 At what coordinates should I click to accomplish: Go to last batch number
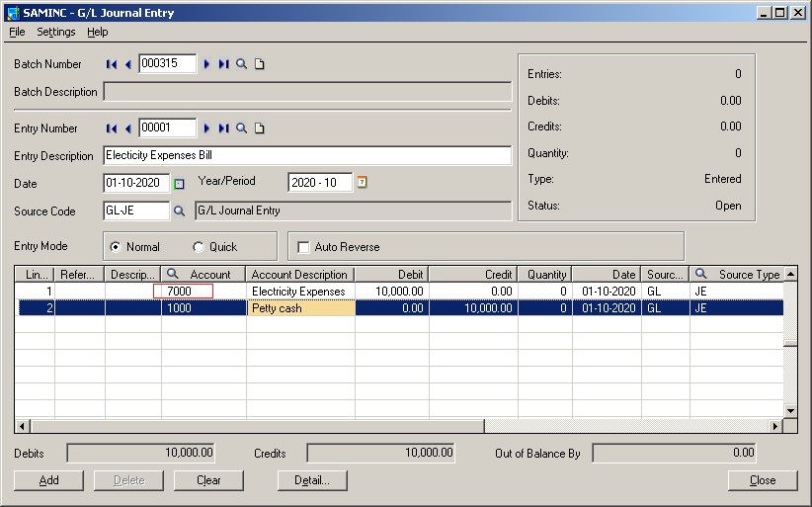tap(223, 64)
